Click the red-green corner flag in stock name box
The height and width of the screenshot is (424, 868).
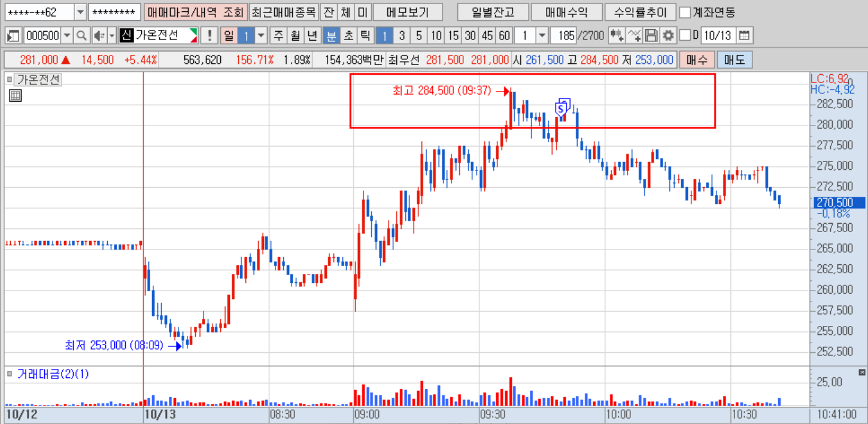coord(193,36)
